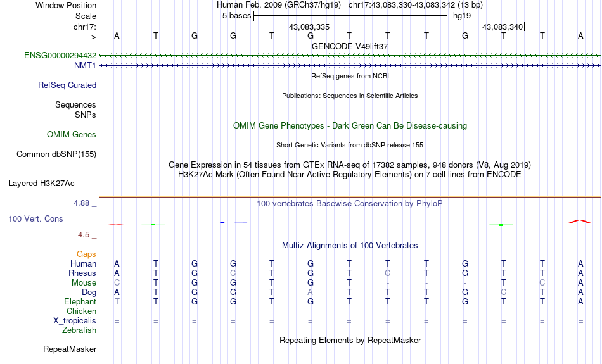Viewport: 602px width, 364px height.
Task: Click the Gaps label in Multiz alignment
Action: tap(86, 254)
